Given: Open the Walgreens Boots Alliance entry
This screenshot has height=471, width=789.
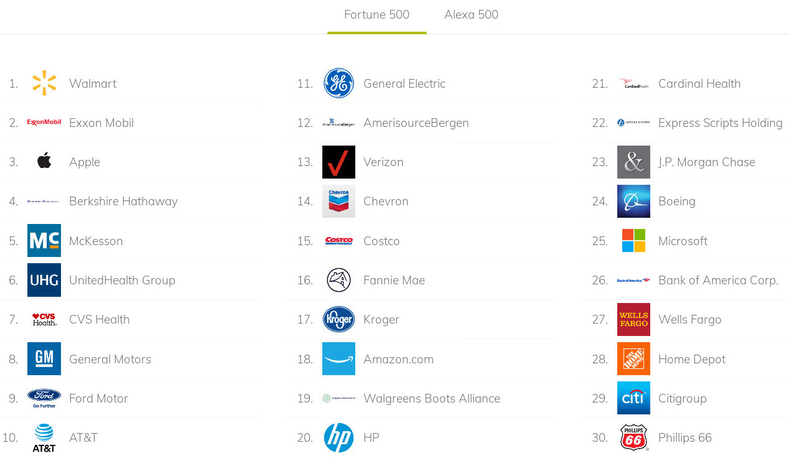Looking at the screenshot, I should [x=432, y=399].
